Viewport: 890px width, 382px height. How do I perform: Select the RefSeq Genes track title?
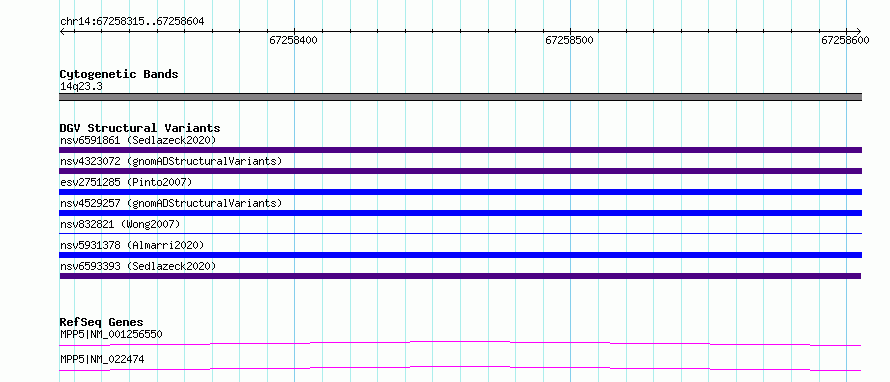click(101, 322)
